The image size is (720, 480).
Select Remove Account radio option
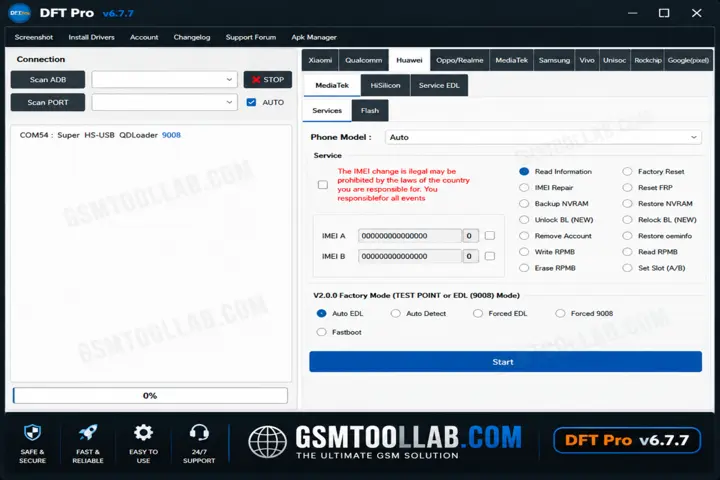pos(524,236)
